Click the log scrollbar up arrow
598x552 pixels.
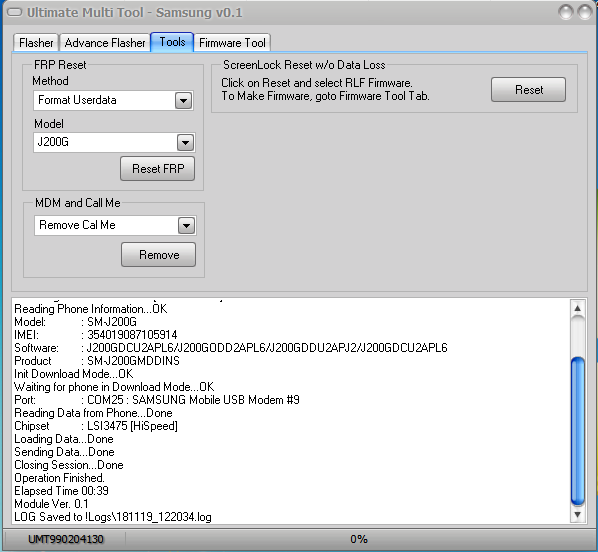(x=578, y=308)
